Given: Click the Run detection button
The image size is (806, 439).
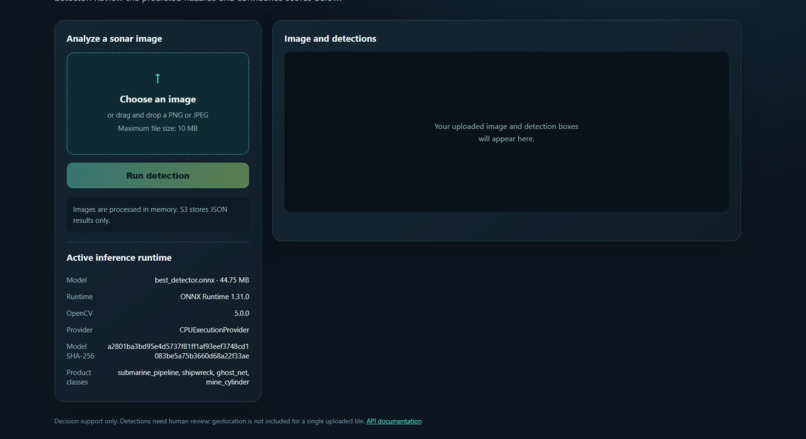Looking at the screenshot, I should pyautogui.click(x=158, y=175).
